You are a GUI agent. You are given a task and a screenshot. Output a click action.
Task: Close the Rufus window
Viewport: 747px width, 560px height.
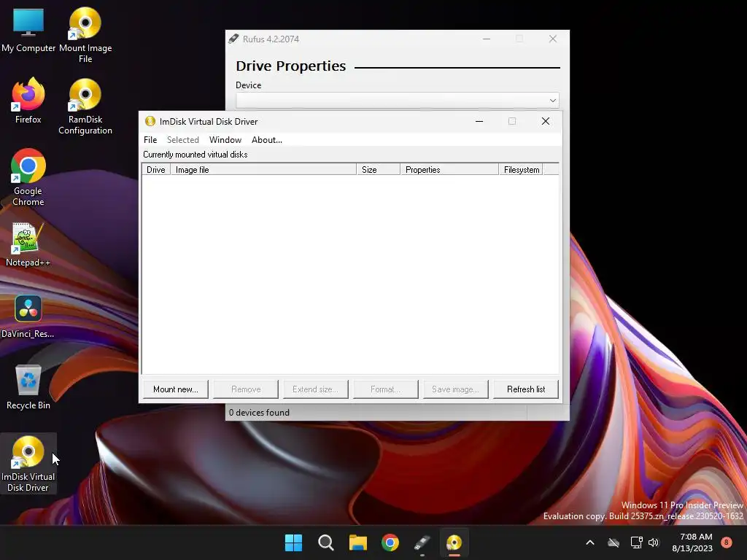(x=553, y=39)
